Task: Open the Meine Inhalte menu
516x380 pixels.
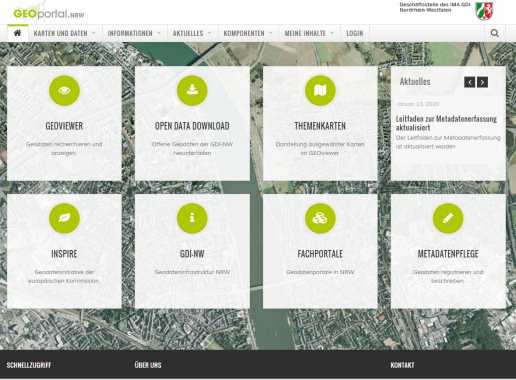Action: click(x=305, y=33)
